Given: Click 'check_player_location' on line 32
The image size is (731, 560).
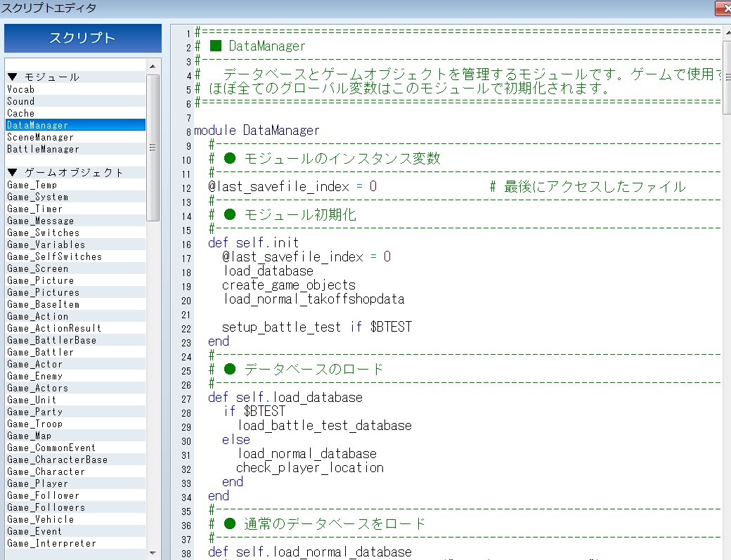Looking at the screenshot, I should 310,468.
